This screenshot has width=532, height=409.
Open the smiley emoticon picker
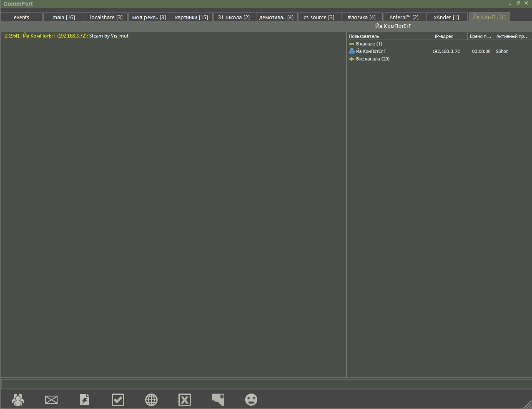click(251, 400)
